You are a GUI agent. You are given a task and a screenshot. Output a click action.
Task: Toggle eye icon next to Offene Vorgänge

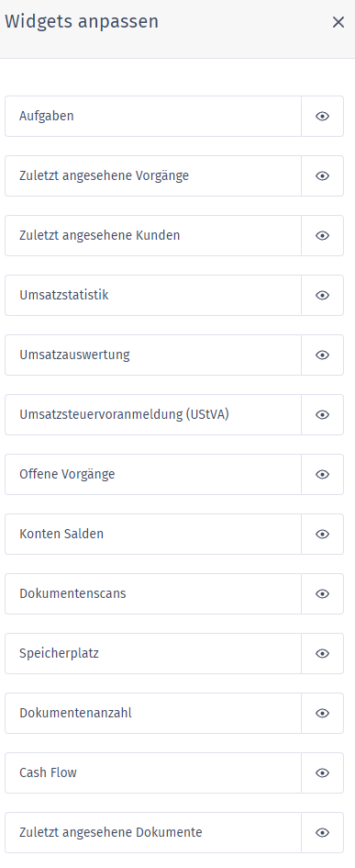(x=322, y=475)
